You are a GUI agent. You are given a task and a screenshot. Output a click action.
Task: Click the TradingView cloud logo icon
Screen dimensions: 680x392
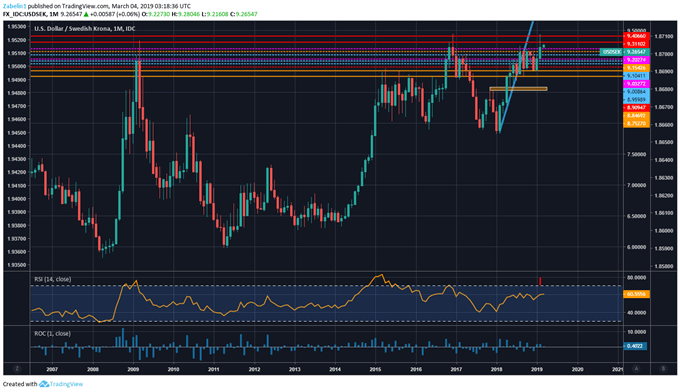[43, 384]
